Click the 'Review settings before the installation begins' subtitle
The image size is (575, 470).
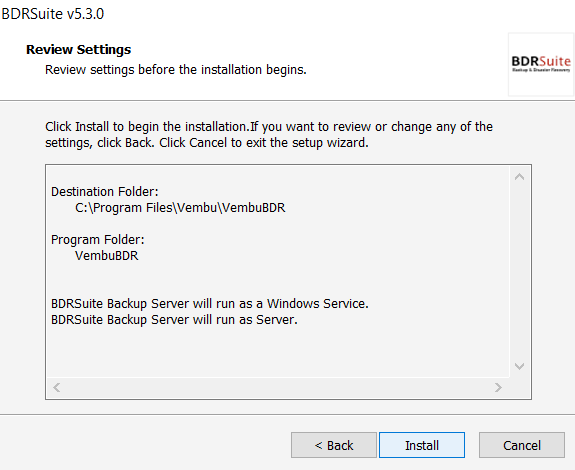coord(176,70)
